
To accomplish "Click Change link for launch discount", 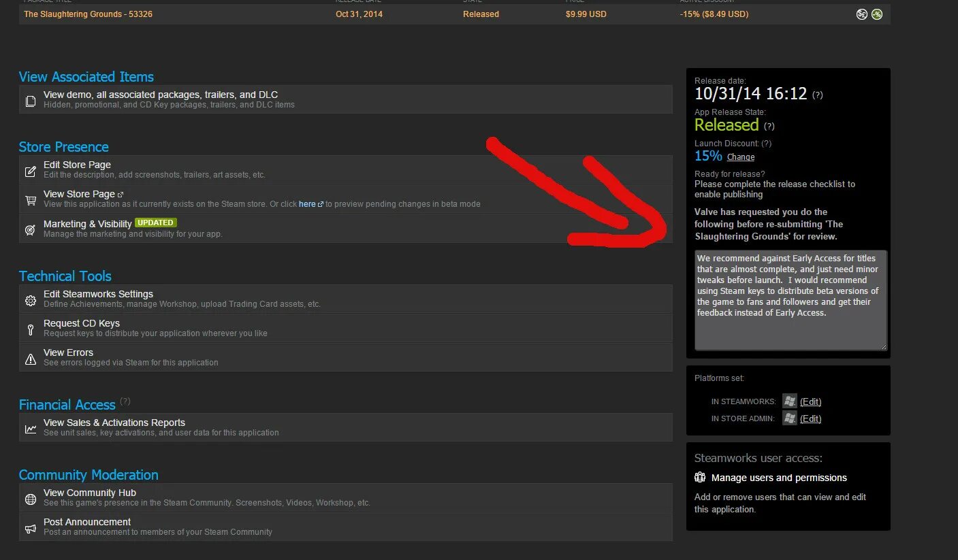I will (x=741, y=157).
